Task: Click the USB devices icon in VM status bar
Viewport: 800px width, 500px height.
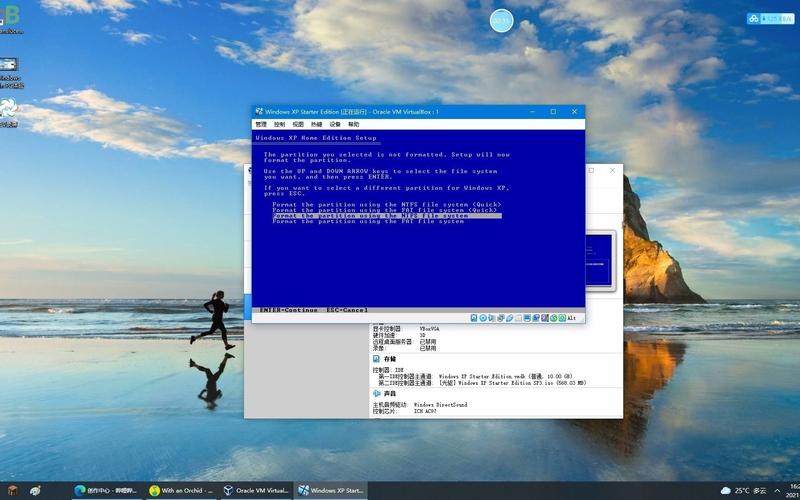Action: (511, 318)
